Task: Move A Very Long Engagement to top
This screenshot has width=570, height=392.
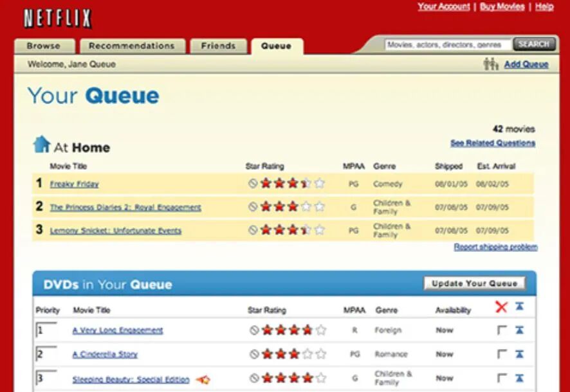Action: point(519,330)
